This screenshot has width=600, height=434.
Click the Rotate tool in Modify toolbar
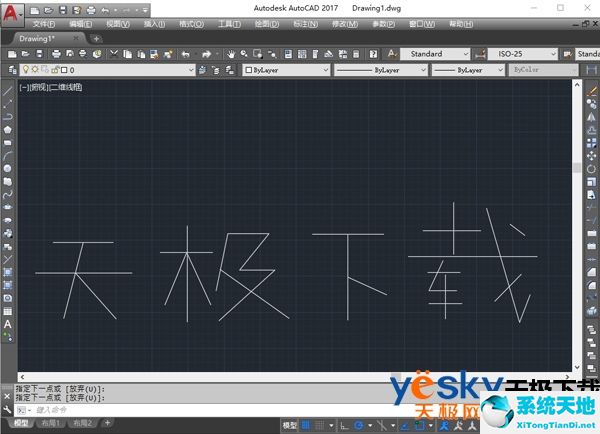592,169
